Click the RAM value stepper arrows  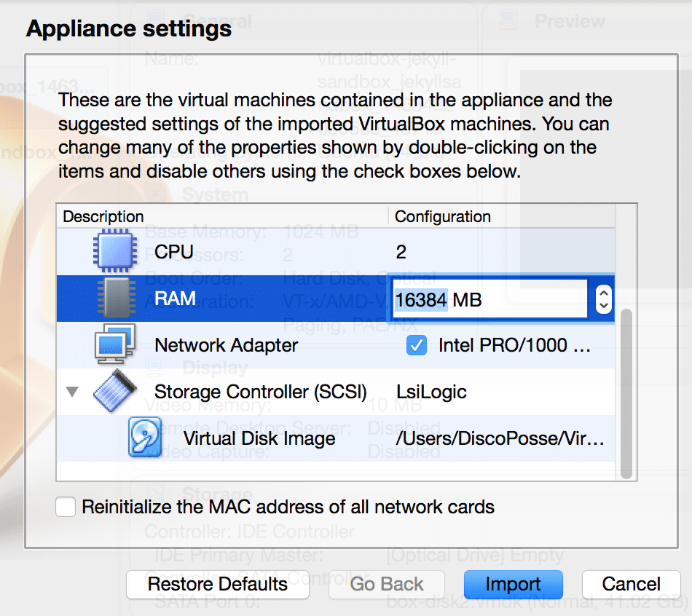(603, 299)
